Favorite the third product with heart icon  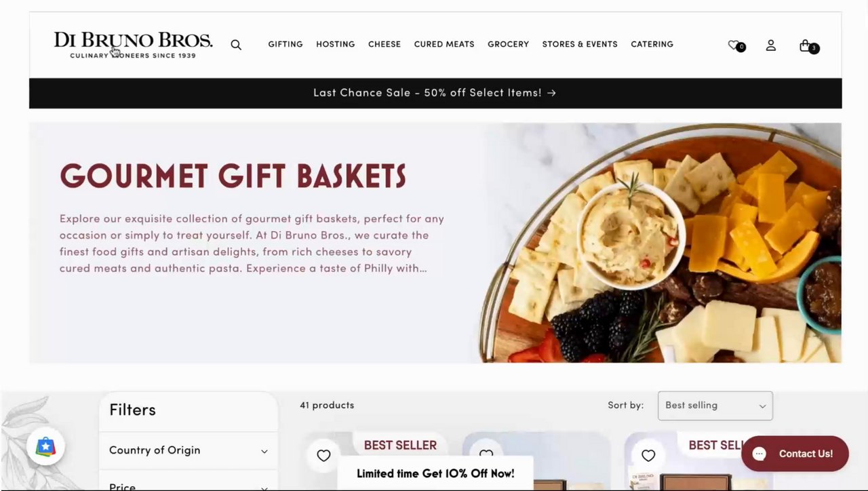tap(648, 456)
